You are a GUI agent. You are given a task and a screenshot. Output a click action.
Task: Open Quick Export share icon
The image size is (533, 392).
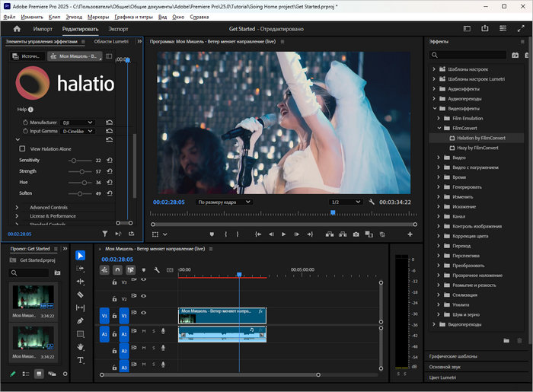coord(485,28)
